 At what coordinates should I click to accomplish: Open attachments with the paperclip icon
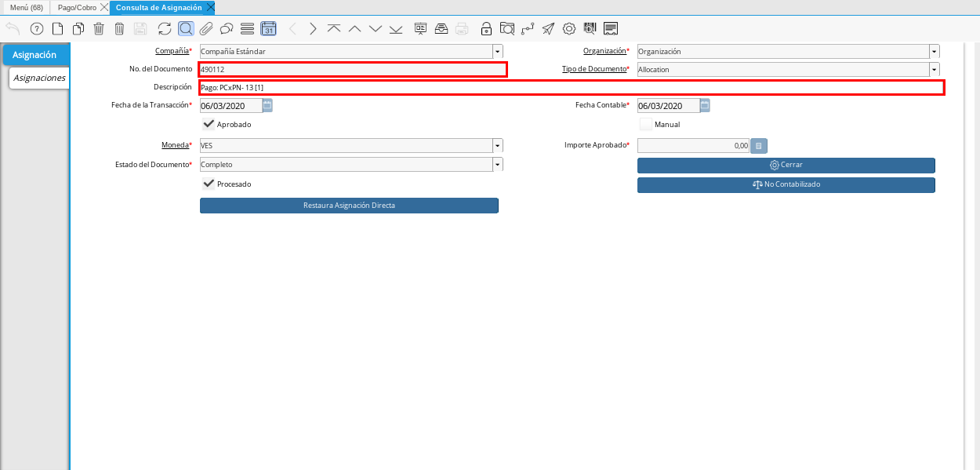click(206, 29)
